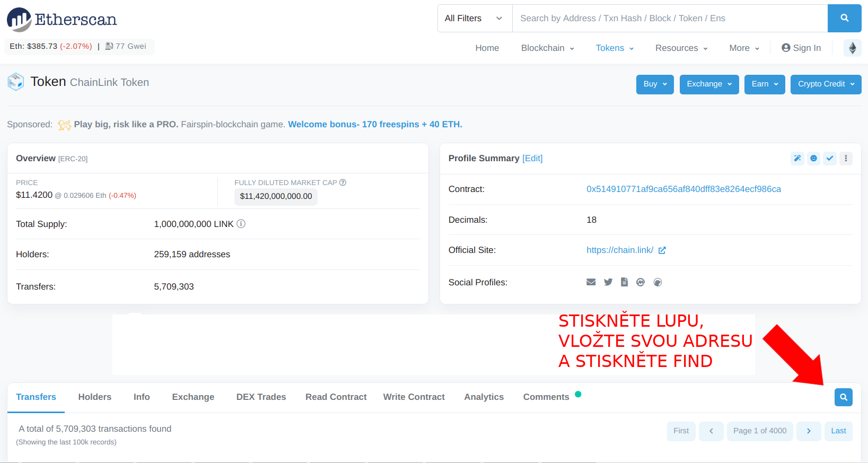868x463 pixels.
Task: Open the Exchange tab
Action: (x=193, y=397)
